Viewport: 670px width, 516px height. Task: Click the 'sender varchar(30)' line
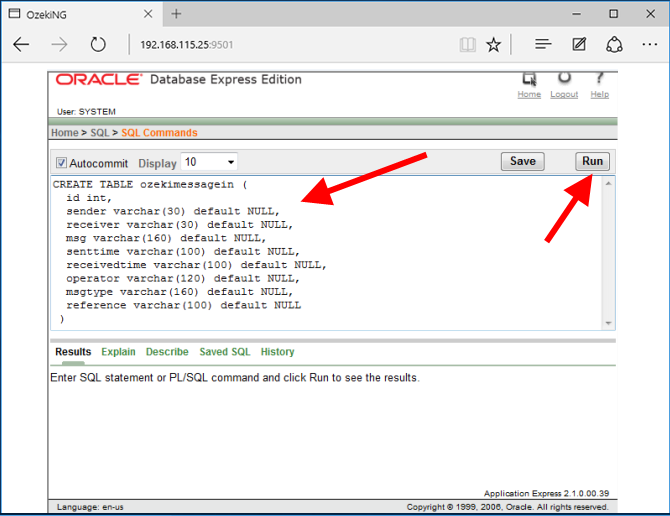[173, 211]
